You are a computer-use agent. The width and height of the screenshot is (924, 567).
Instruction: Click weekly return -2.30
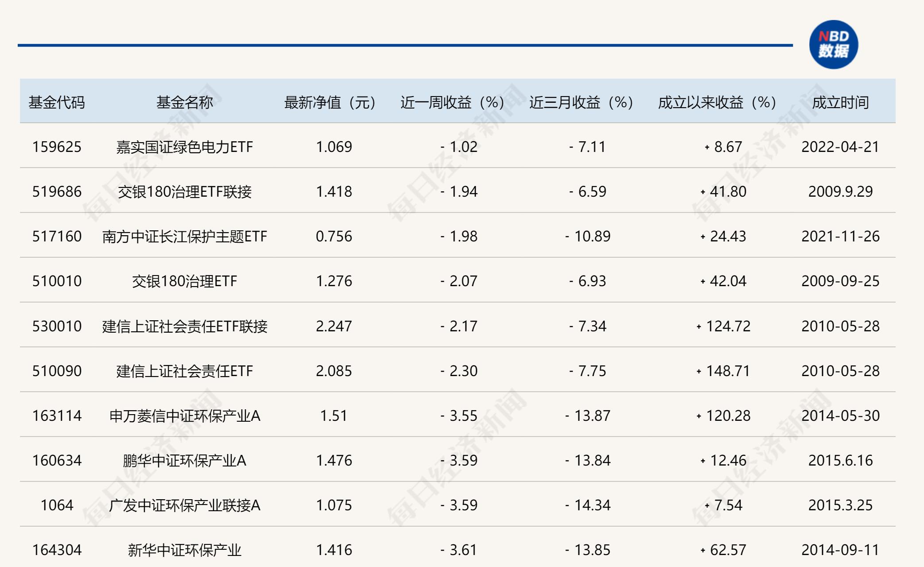(x=459, y=371)
